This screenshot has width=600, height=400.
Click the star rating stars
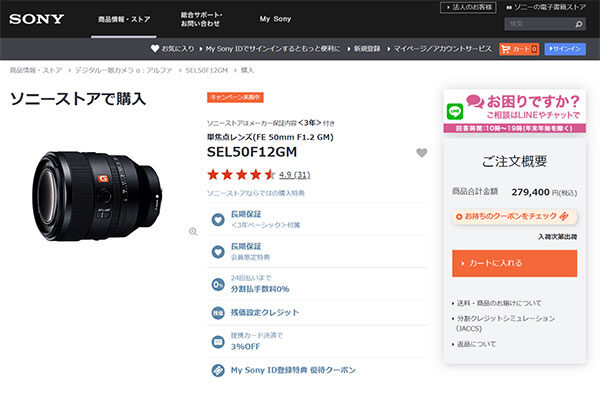[x=241, y=175]
